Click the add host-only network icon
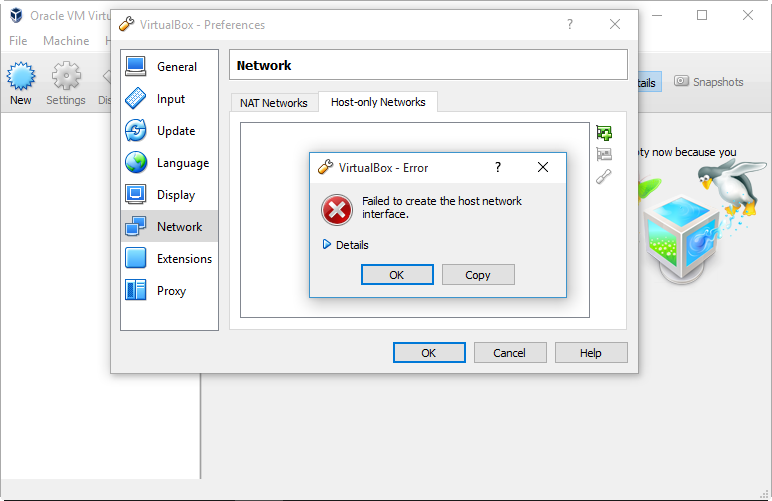Viewport: 772px width, 501px height. click(604, 132)
